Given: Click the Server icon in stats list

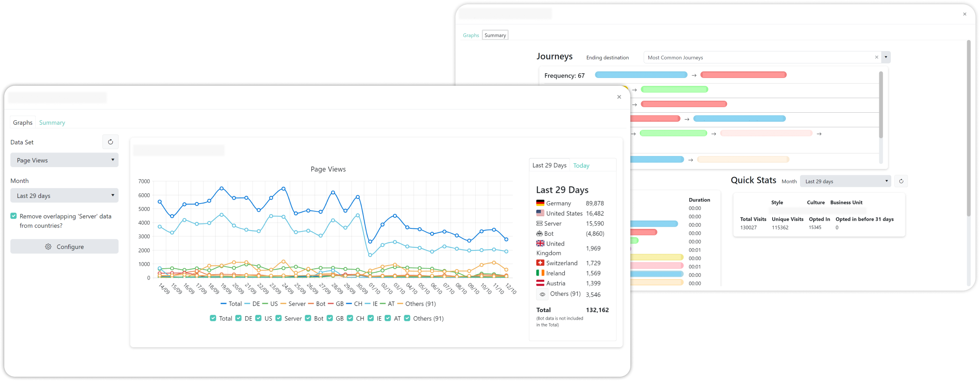Looking at the screenshot, I should 539,223.
